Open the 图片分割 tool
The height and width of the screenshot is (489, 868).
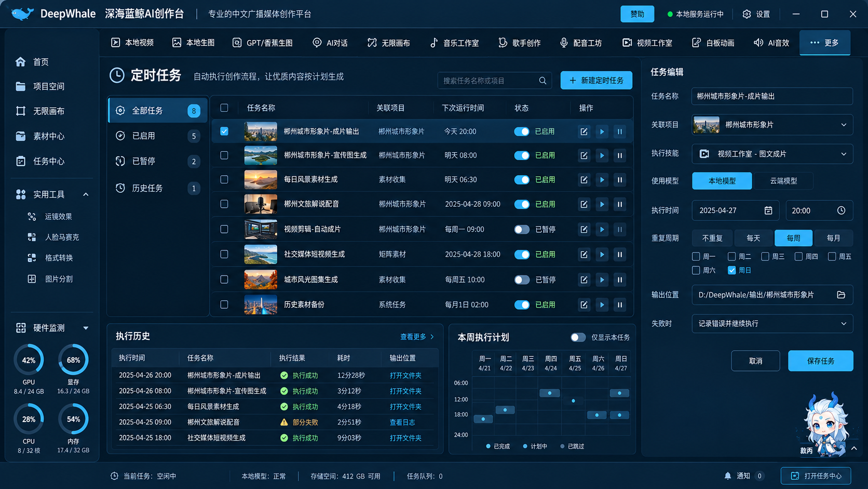click(50, 279)
